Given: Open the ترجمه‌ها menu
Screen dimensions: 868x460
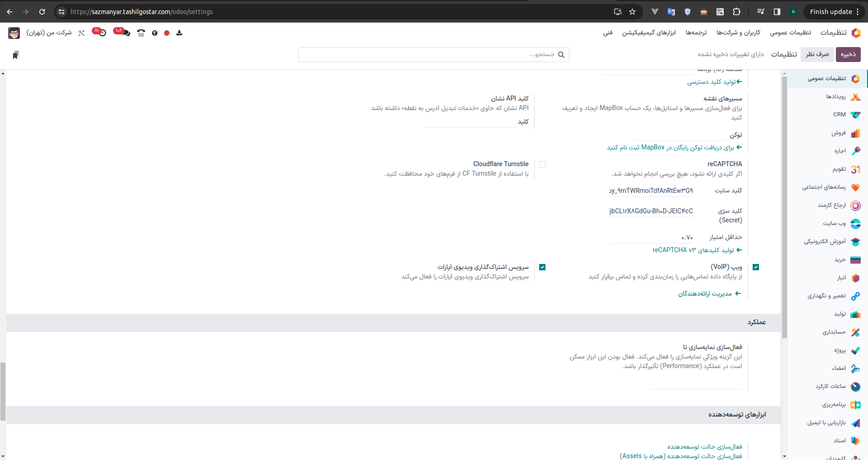Looking at the screenshot, I should 696,33.
